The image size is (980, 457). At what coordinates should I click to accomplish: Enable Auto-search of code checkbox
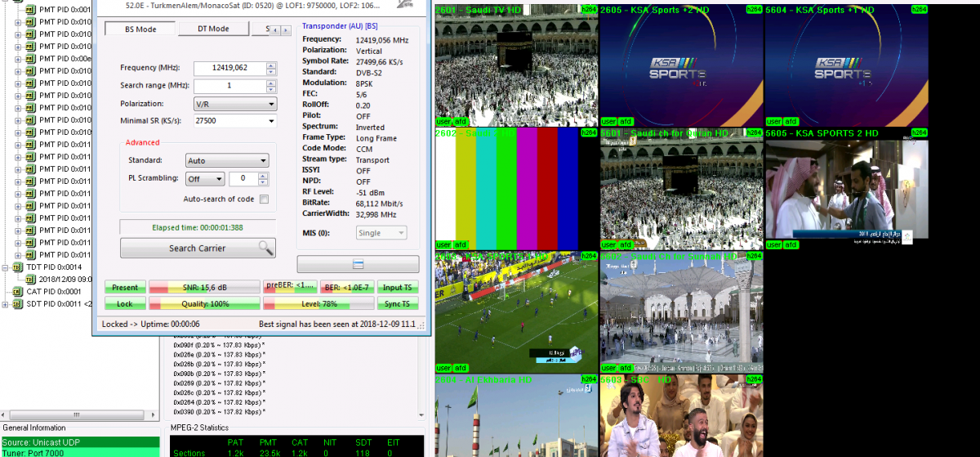click(x=264, y=199)
